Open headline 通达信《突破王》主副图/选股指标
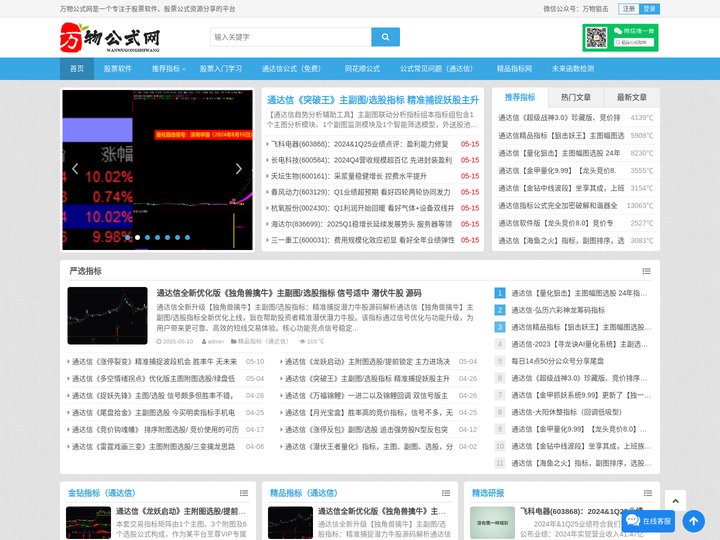Image resolution: width=720 pixels, height=540 pixels. coord(373,100)
